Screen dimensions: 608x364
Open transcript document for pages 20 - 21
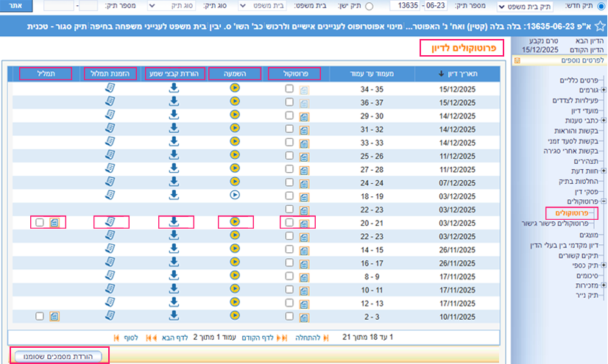tap(54, 223)
